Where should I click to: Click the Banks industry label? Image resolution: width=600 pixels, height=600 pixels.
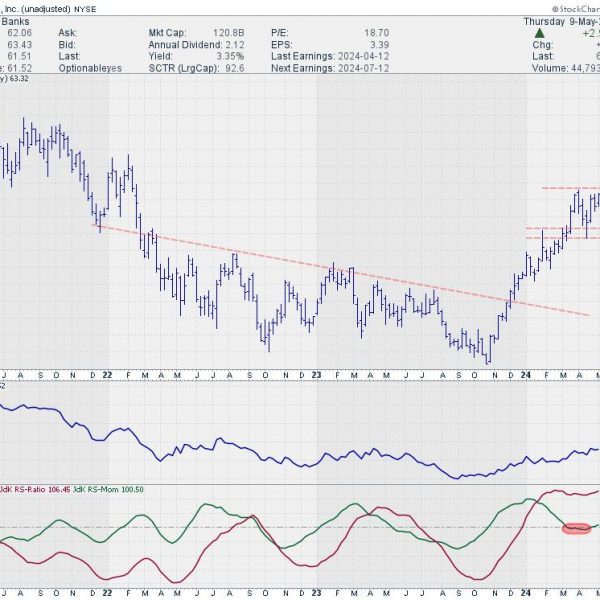point(15,21)
